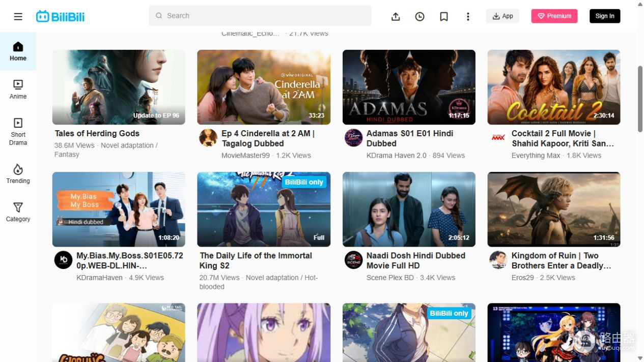Click the pink Premium button

pos(554,16)
